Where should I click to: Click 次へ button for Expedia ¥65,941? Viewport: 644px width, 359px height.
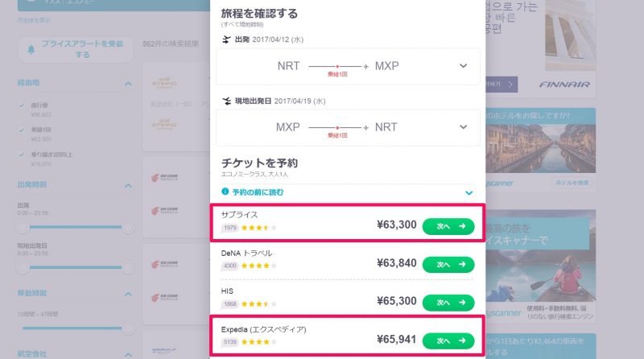coord(448,341)
